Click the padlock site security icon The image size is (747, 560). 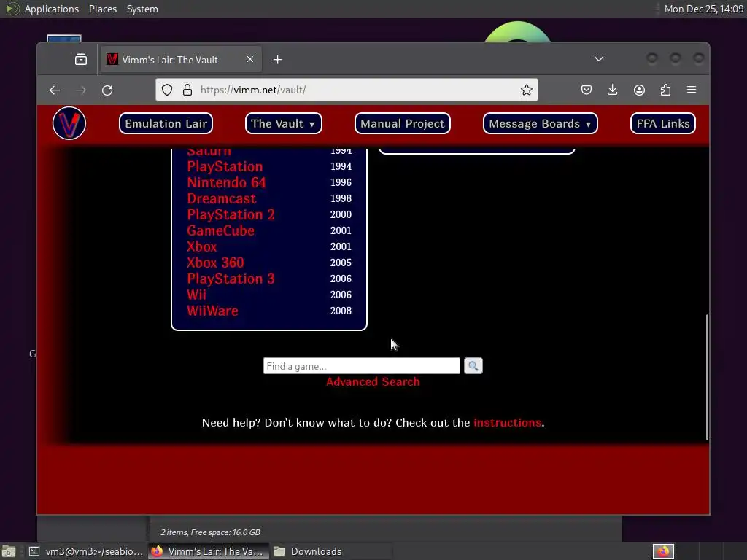coord(187,90)
